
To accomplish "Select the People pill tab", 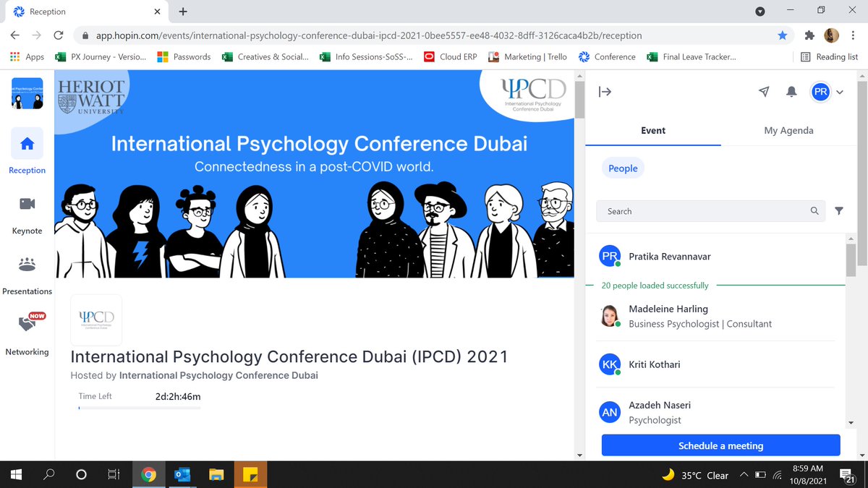I will pos(623,168).
